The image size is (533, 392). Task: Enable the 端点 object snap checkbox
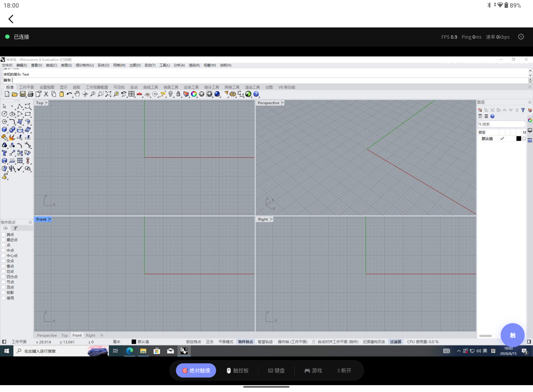(3, 234)
